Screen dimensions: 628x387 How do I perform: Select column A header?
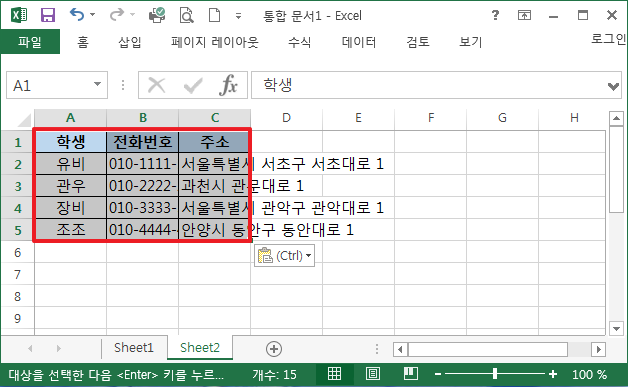70,118
